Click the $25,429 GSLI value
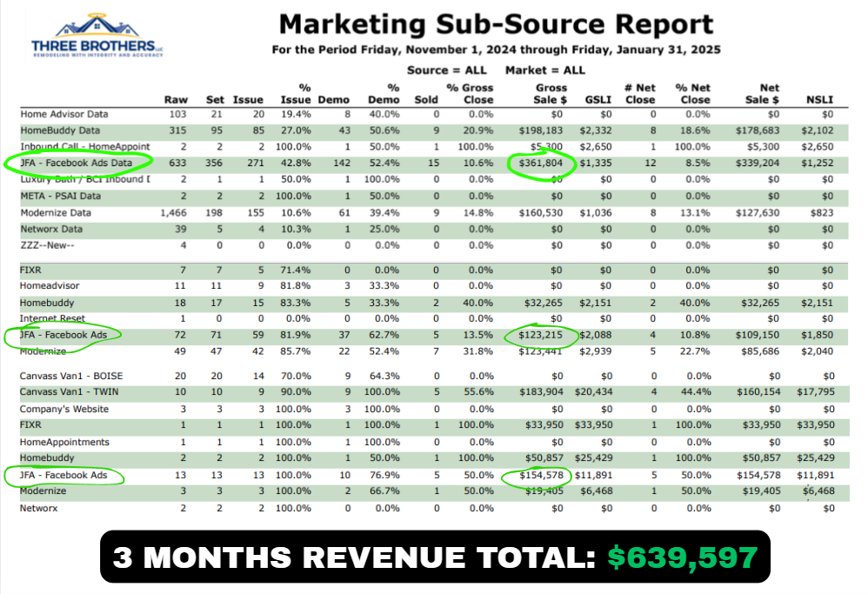The width and height of the screenshot is (868, 594). (x=593, y=457)
